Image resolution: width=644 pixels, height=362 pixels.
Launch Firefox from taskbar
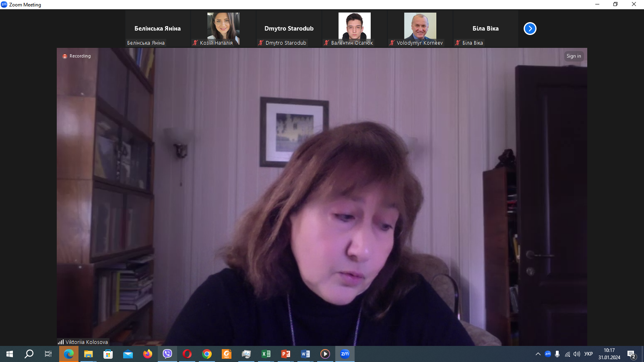148,354
